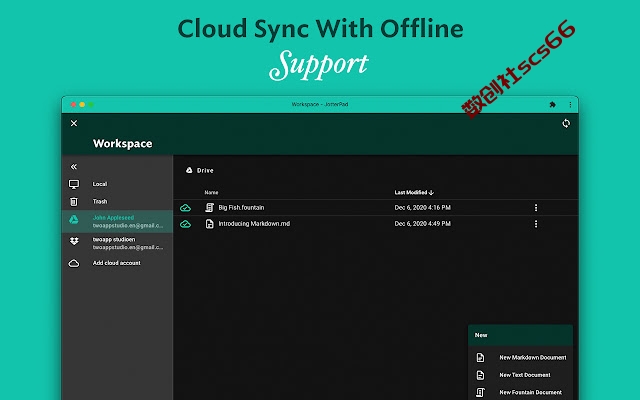Click Add cloud account
This screenshot has width=640, height=400.
(118, 263)
